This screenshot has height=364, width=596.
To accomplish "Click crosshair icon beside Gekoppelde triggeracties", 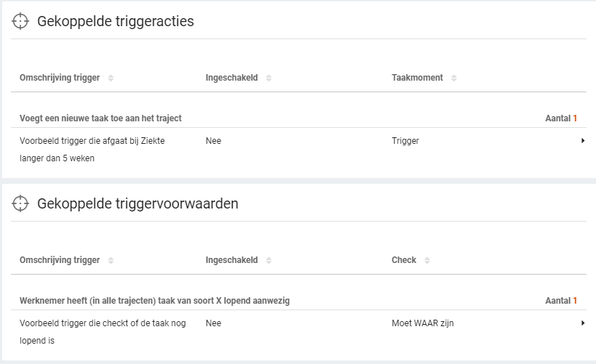I will [20, 22].
